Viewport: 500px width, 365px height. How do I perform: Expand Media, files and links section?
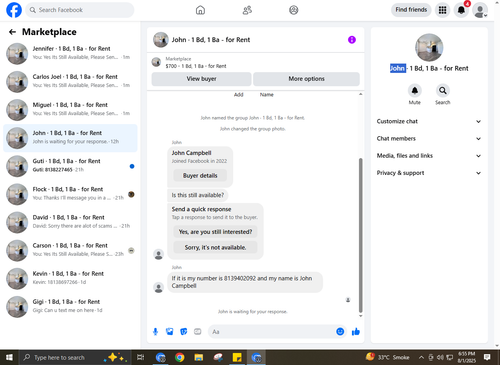(x=429, y=156)
